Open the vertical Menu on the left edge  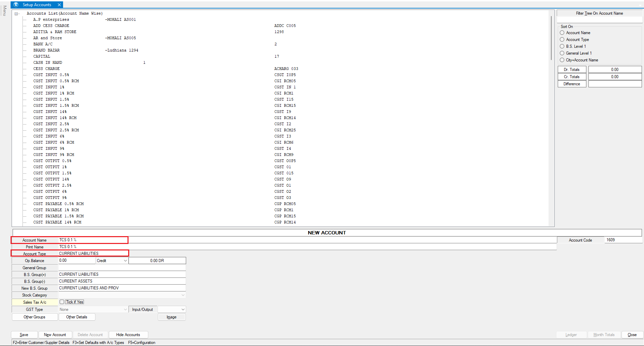pyautogui.click(x=4, y=11)
